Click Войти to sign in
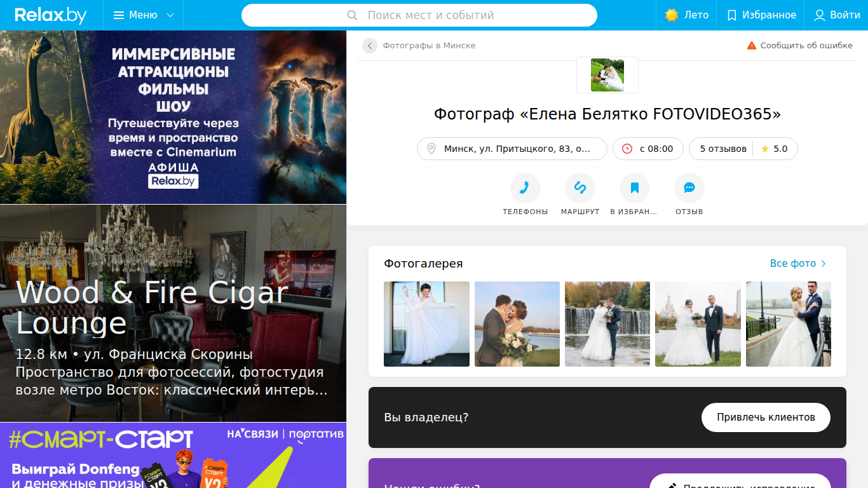The height and width of the screenshot is (488, 868). [x=837, y=15]
